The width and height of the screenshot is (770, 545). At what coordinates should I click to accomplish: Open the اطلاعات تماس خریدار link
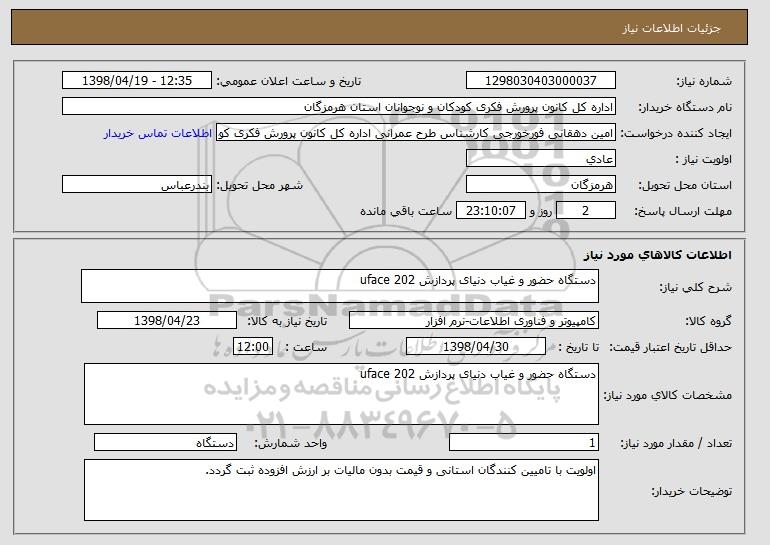coord(158,133)
